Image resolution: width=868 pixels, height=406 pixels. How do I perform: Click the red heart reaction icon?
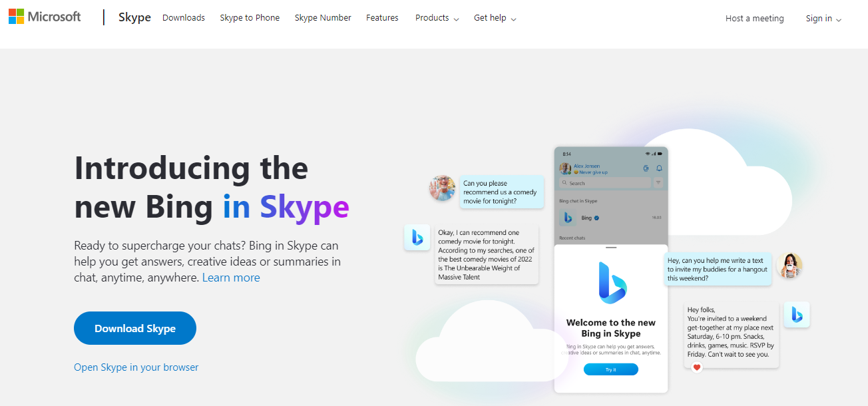click(697, 367)
